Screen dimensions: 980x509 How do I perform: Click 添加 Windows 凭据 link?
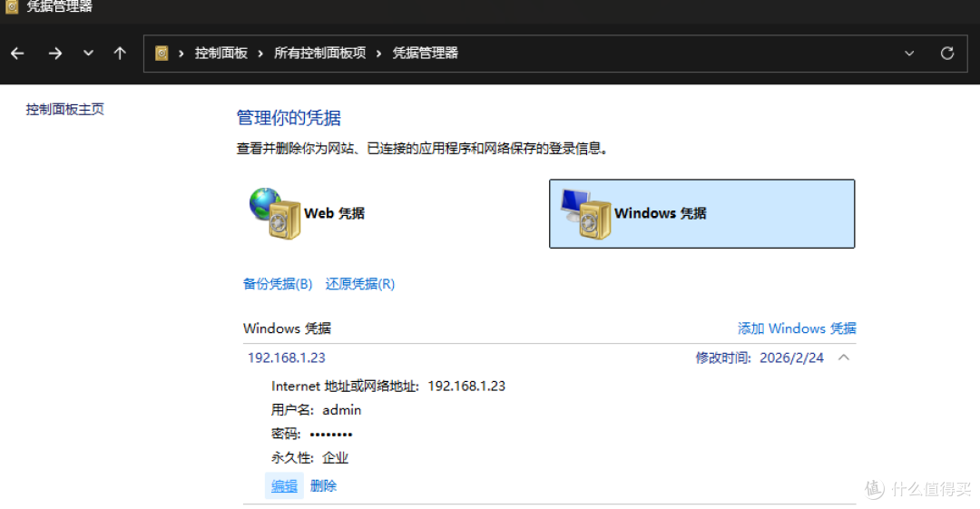point(797,328)
